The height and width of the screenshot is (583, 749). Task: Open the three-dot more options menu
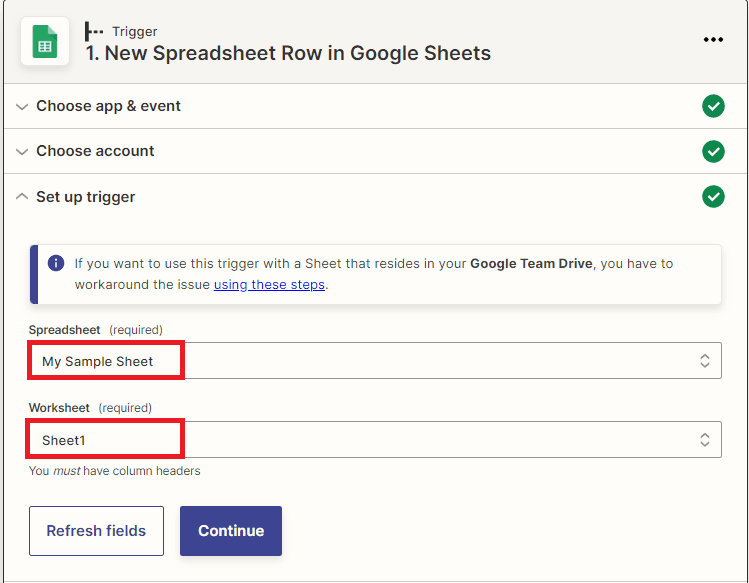click(713, 40)
